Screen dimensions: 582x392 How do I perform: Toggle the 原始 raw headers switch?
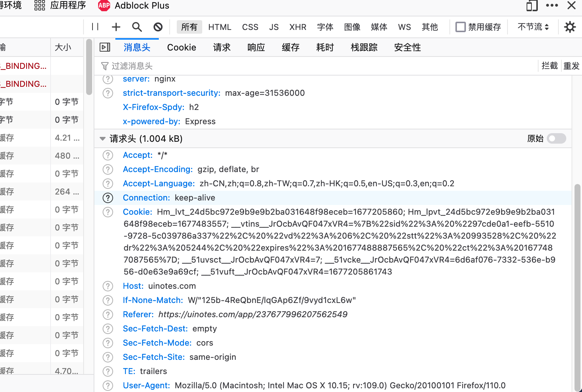click(556, 139)
